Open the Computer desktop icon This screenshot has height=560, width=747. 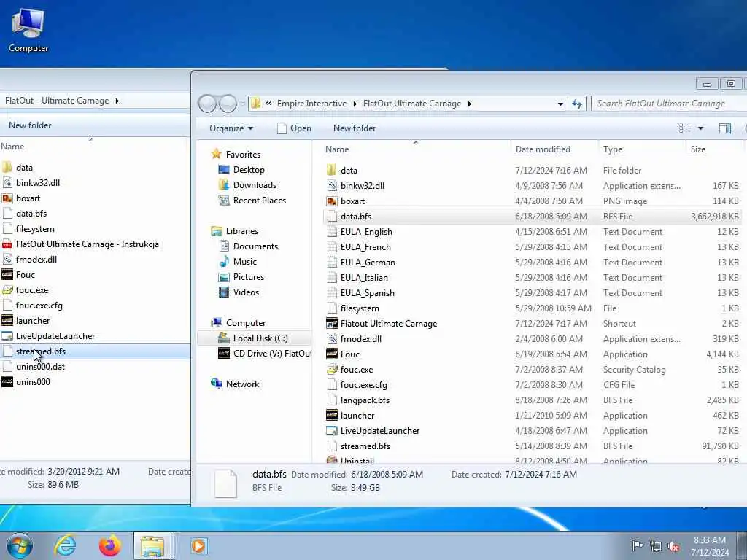point(28,31)
